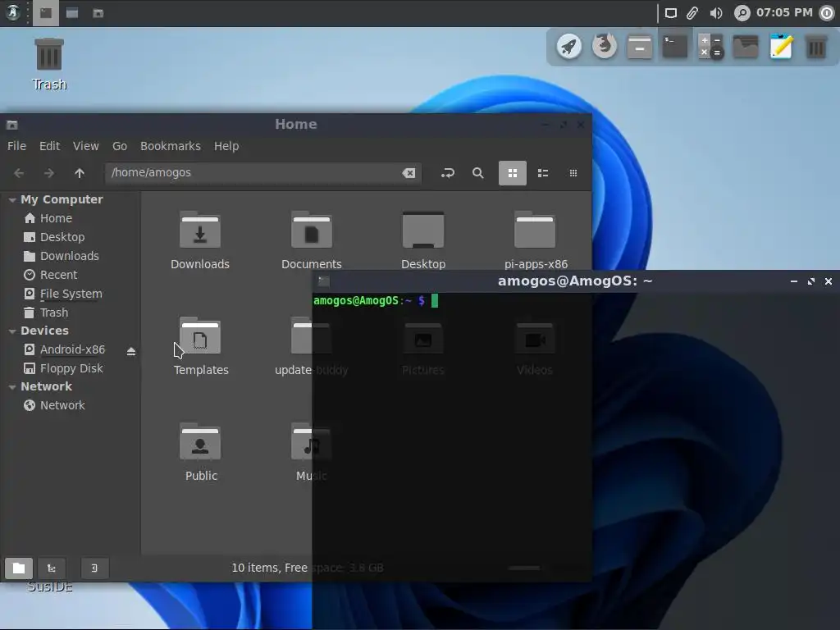Open the File menu

16,146
